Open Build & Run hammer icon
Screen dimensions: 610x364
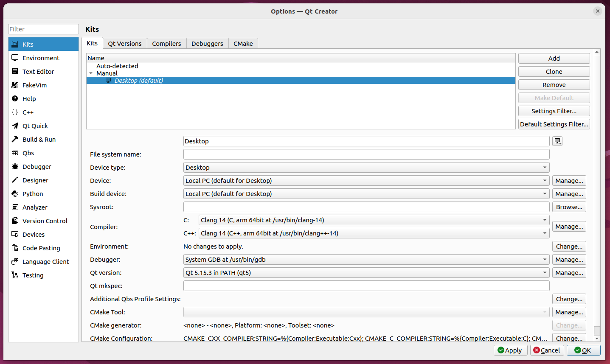click(15, 139)
